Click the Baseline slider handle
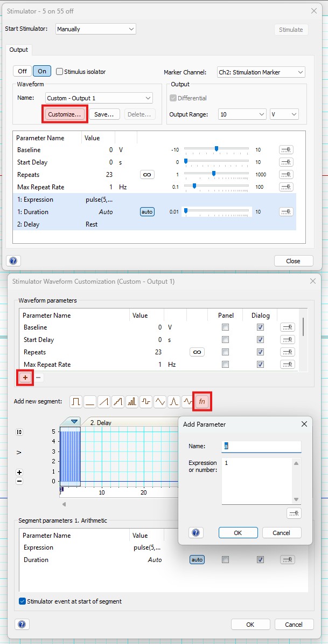Viewport: 328px width, 644px height. click(217, 149)
